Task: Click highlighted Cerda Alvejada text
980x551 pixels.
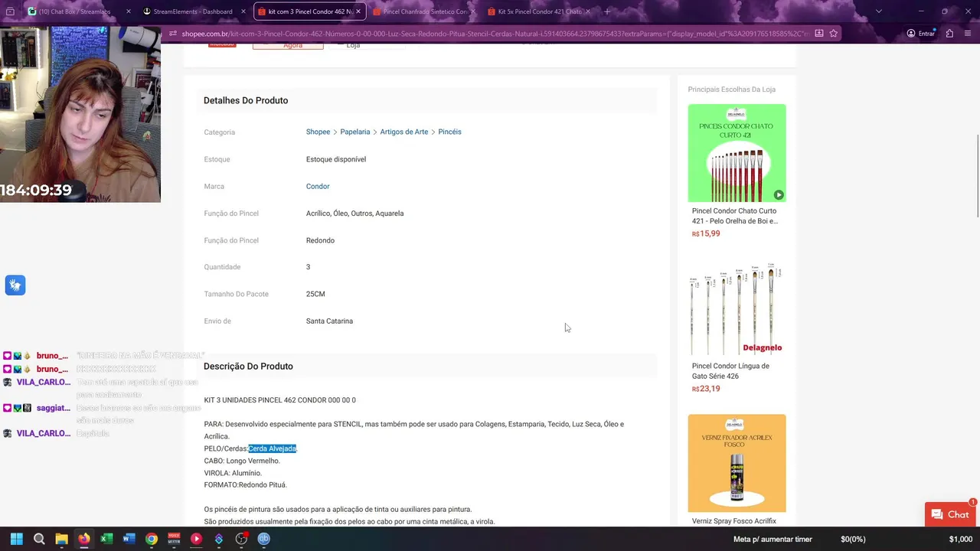Action: [272, 448]
